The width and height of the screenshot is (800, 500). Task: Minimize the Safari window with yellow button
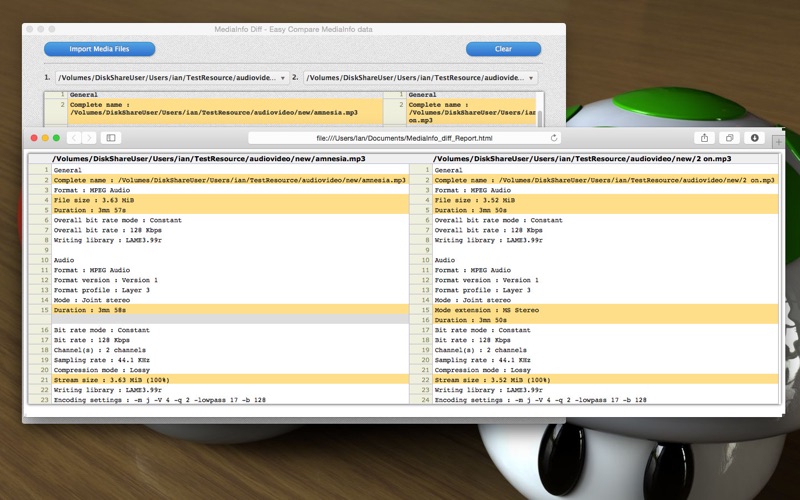45,138
